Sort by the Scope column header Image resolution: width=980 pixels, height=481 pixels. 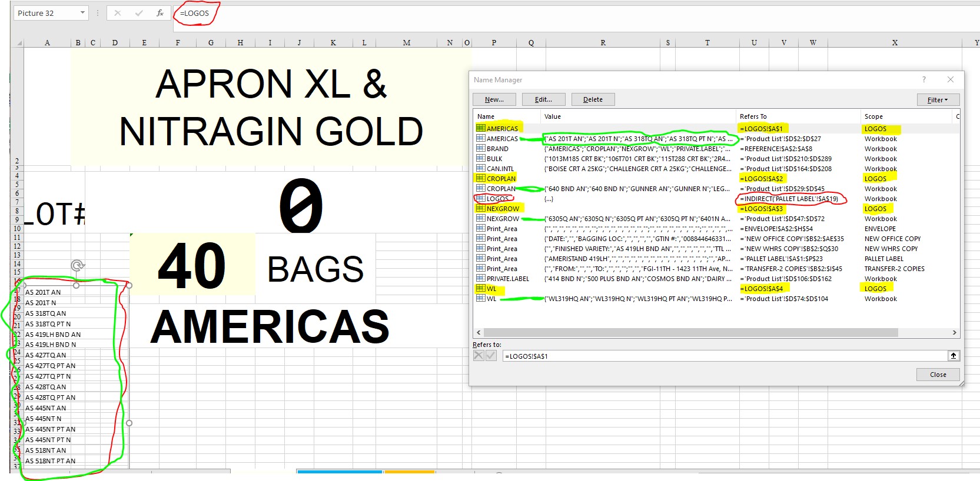[906, 116]
